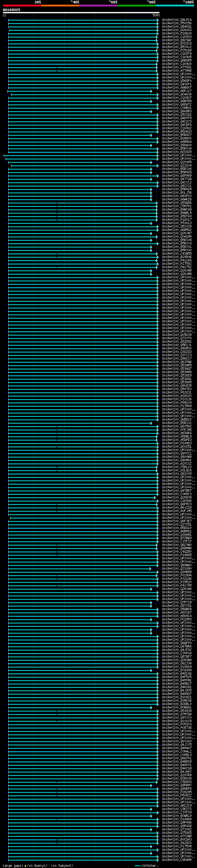This screenshot has height=868, width=197.
Task: Open UniRef100_C4XW55 entry
Action: click(176, 254)
